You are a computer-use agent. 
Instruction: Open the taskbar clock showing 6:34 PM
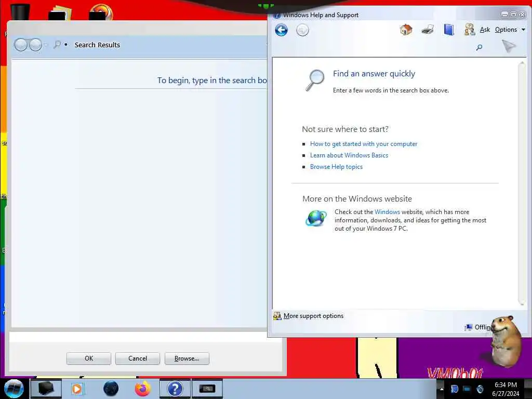[506, 389]
